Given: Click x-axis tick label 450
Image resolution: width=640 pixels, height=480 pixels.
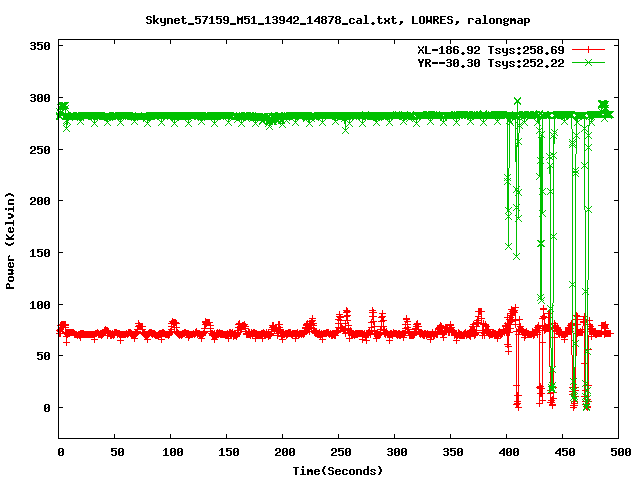Looking at the screenshot, I should [564, 452].
